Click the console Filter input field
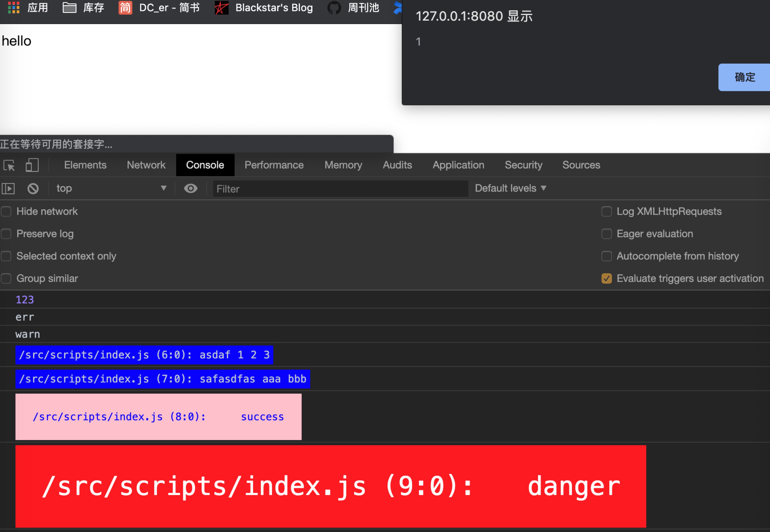The image size is (770, 532). [x=340, y=189]
